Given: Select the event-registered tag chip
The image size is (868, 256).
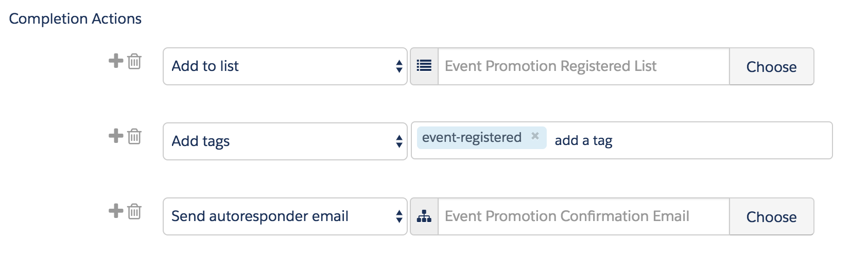Looking at the screenshot, I should click(x=472, y=137).
